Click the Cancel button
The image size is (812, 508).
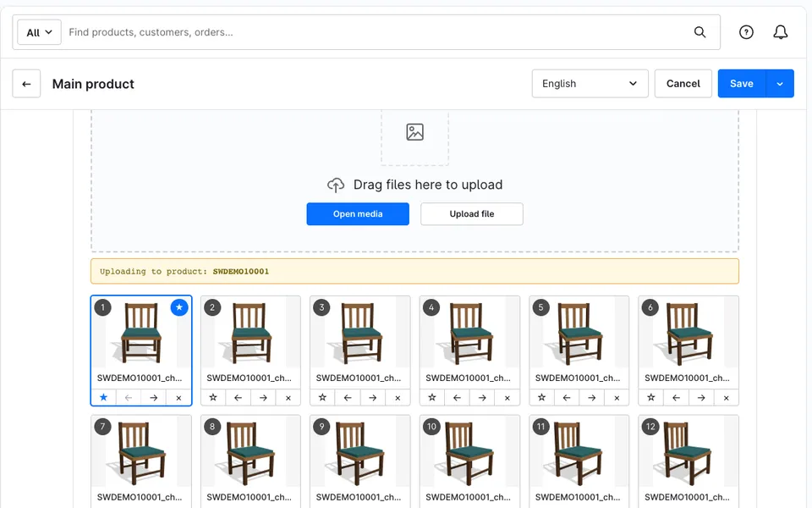(683, 84)
